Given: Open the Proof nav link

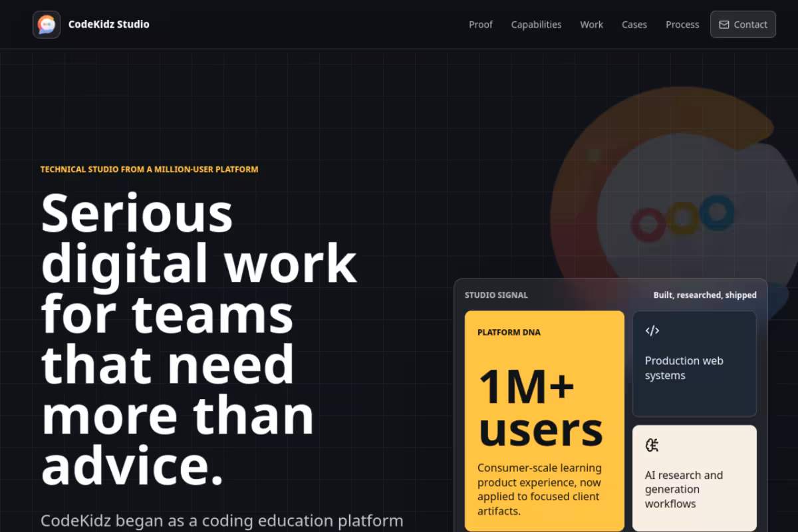Looking at the screenshot, I should click(x=481, y=25).
